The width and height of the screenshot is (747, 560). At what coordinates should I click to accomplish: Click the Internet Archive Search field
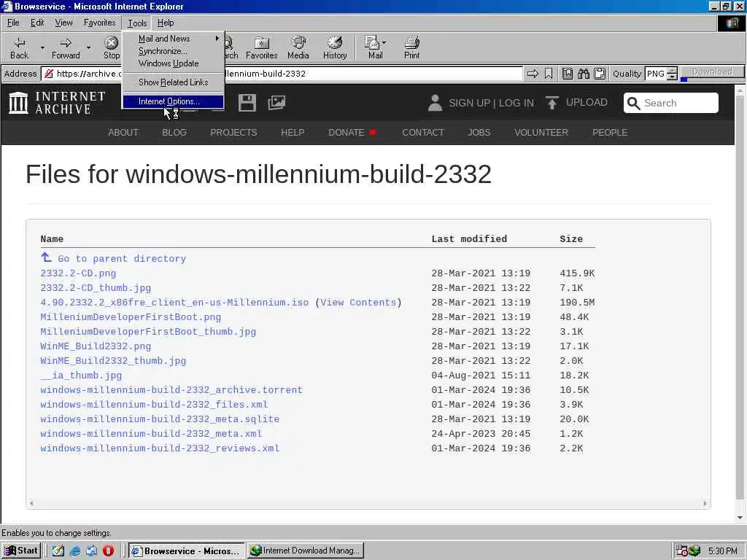coord(671,103)
